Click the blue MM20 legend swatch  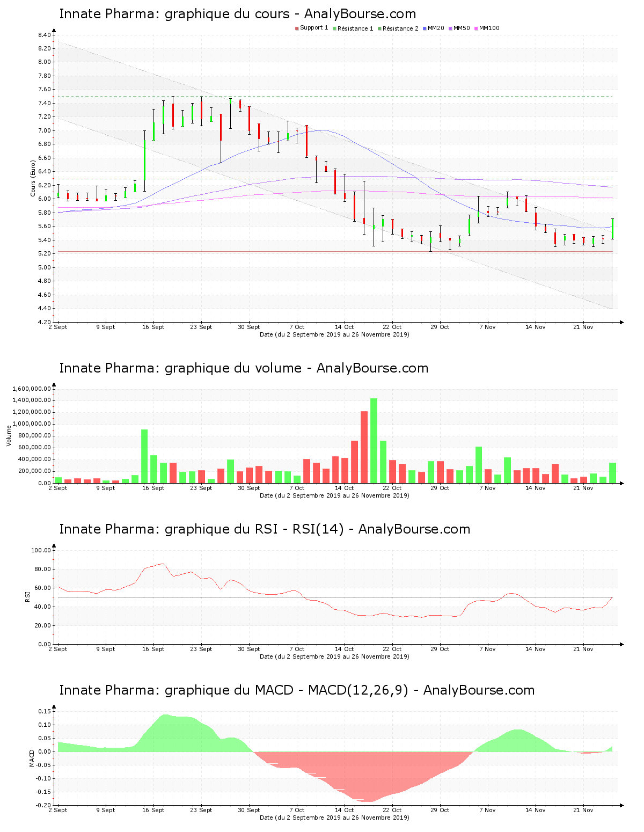(x=425, y=28)
